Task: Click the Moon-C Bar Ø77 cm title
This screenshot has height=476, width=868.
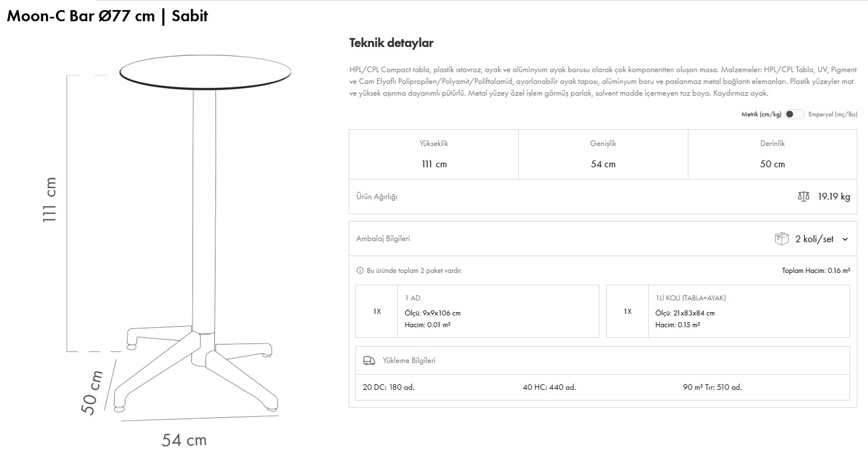Action: (x=107, y=16)
